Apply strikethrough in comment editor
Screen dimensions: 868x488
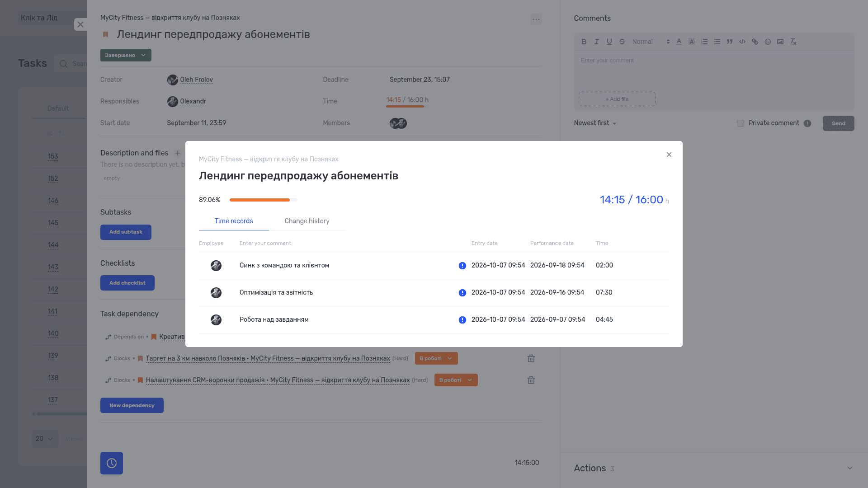622,42
